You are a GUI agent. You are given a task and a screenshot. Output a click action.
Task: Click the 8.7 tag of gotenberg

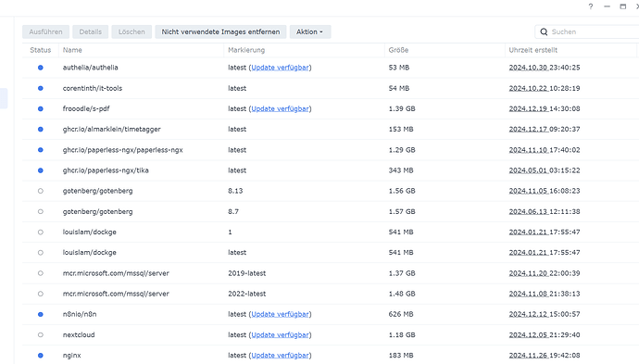[233, 211]
